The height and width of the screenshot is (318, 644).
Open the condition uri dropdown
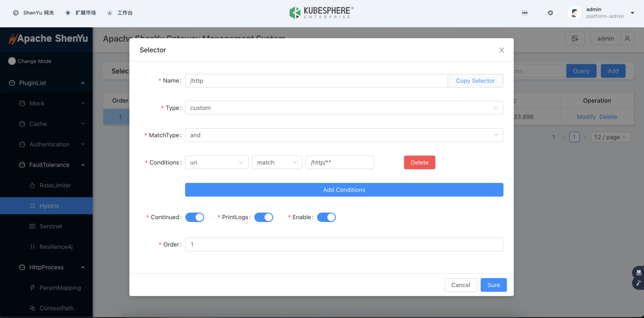tap(217, 163)
